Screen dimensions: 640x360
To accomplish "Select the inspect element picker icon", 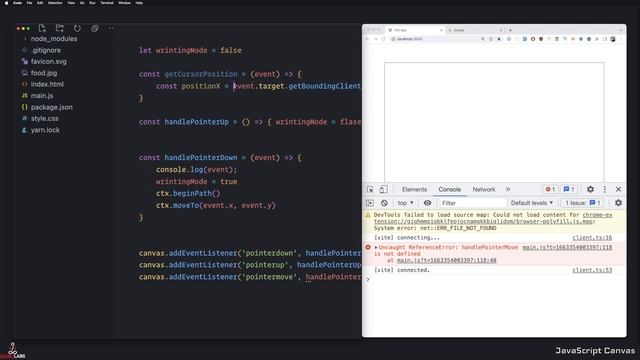I will click(x=370, y=189).
